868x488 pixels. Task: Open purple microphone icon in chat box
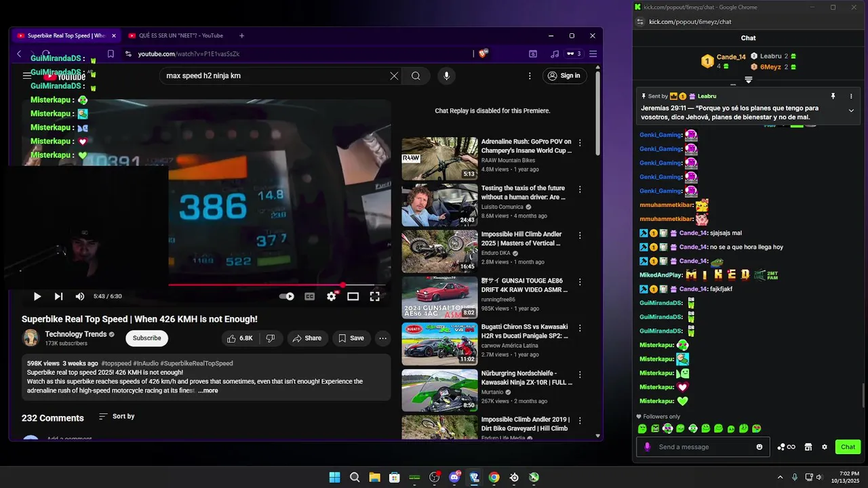point(647,447)
